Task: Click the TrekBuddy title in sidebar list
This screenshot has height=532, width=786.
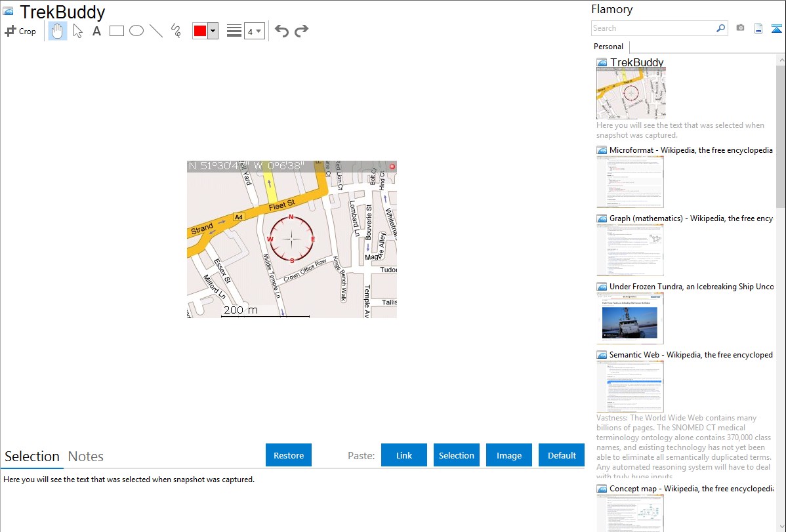Action: pyautogui.click(x=636, y=62)
